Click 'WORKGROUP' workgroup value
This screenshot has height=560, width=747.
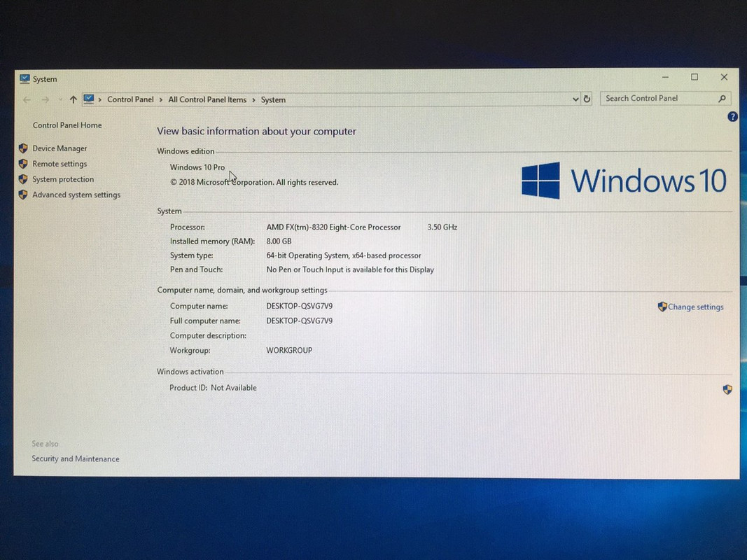289,351
